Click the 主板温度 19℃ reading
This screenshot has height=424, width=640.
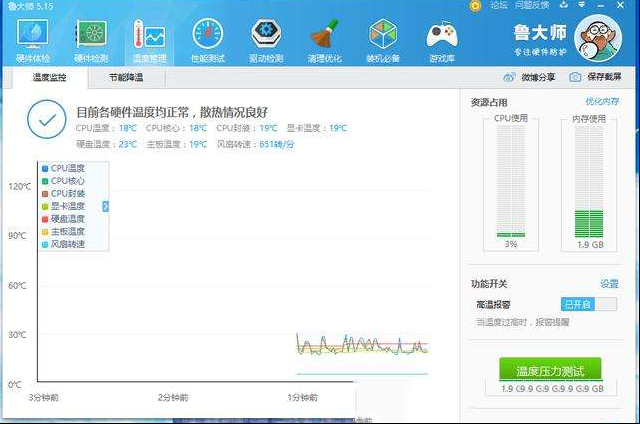click(177, 144)
